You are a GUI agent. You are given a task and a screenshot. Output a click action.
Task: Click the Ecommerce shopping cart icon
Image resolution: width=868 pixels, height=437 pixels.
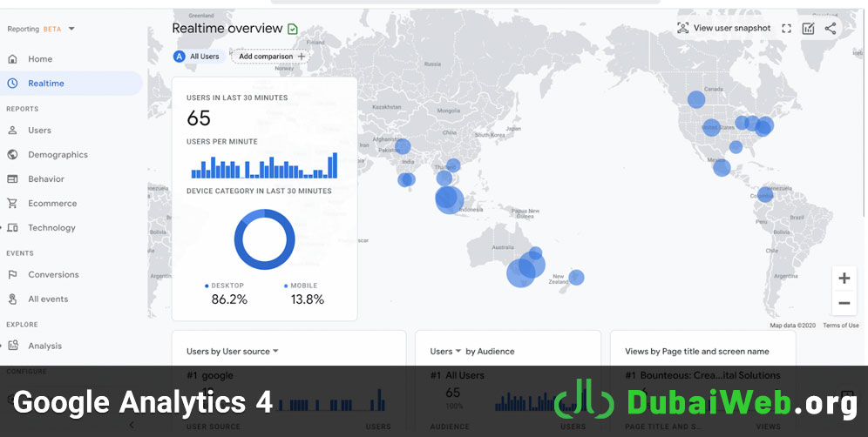tap(13, 204)
